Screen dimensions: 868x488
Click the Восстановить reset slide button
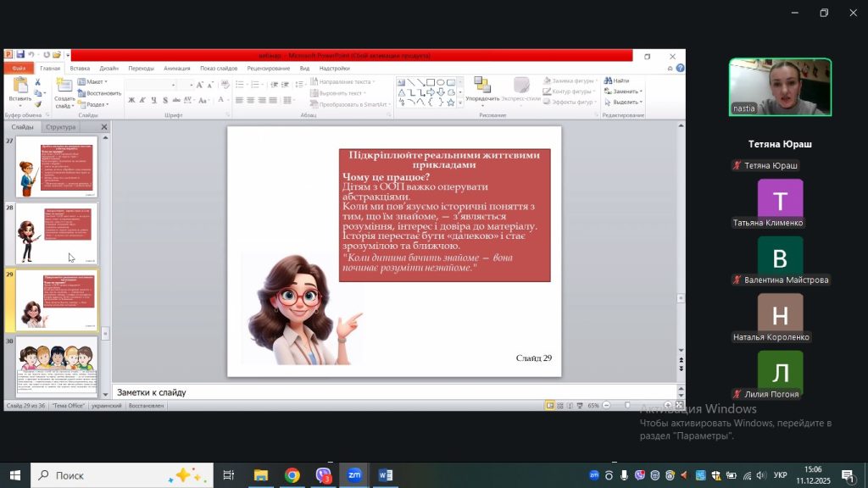(99, 93)
